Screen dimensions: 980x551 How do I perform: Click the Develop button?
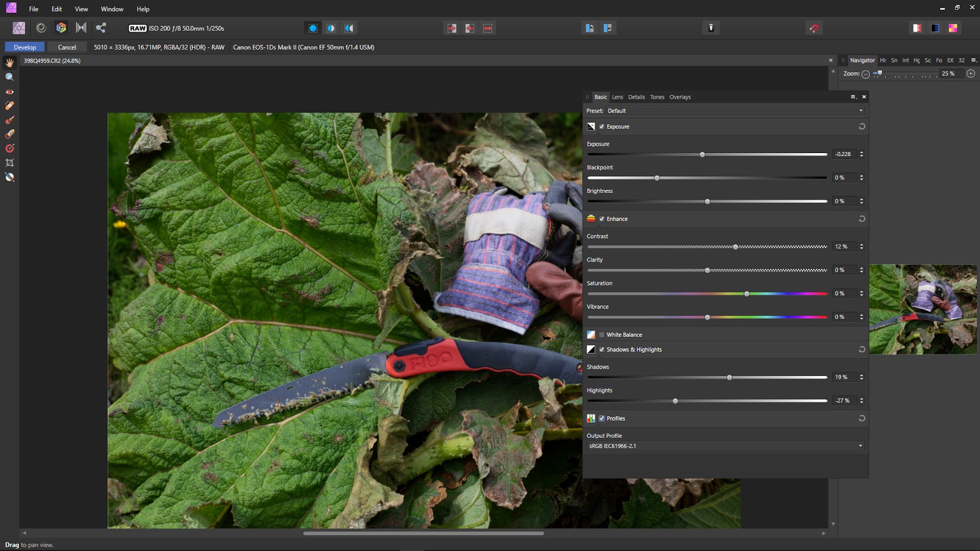(x=24, y=47)
